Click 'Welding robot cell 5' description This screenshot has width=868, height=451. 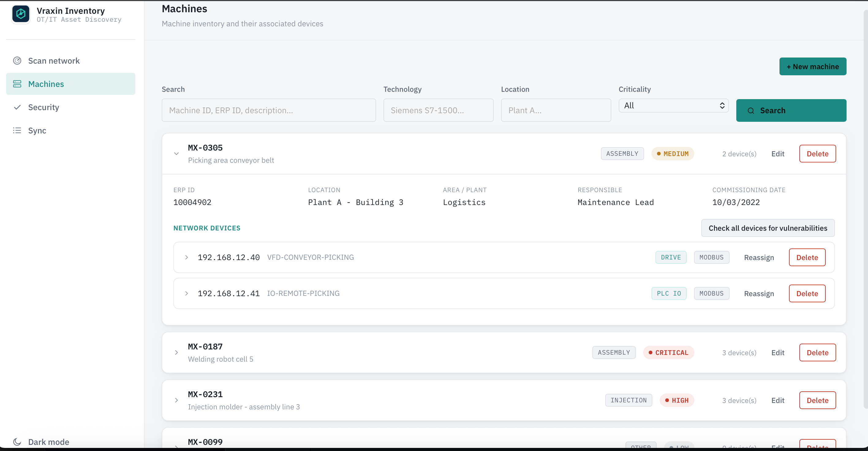click(x=221, y=359)
